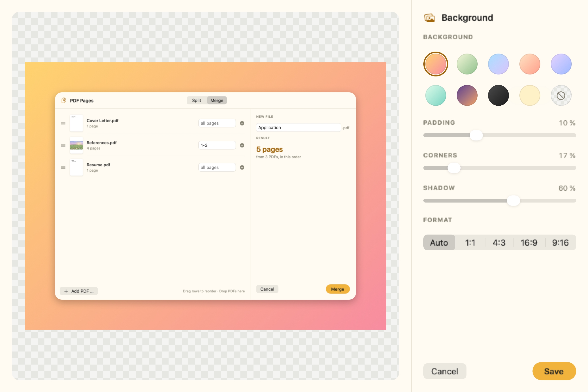This screenshot has height=392, width=588.
Task: Click the plus icon in Add PDF
Action: click(66, 291)
